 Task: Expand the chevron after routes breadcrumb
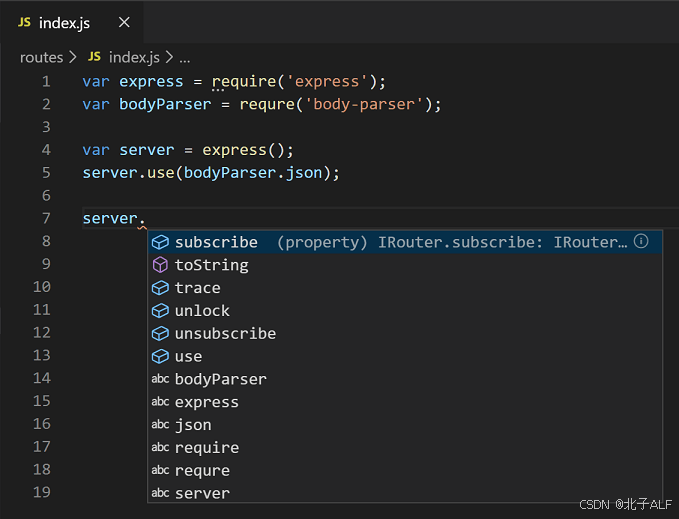click(73, 57)
